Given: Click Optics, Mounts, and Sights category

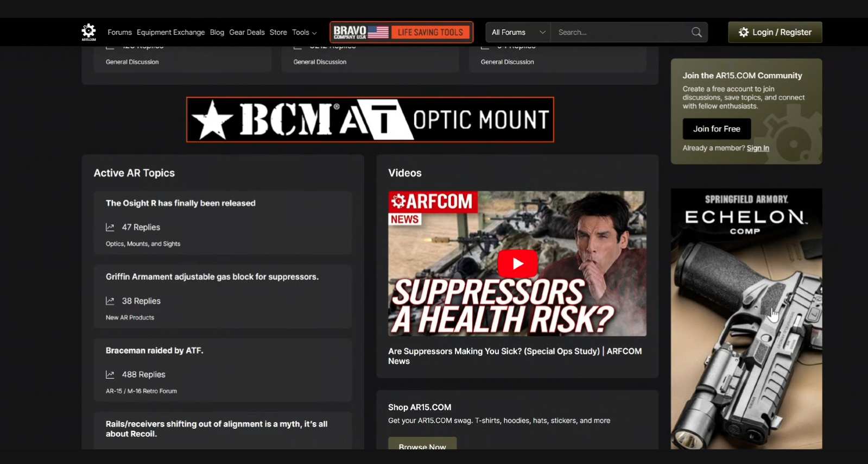Looking at the screenshot, I should (143, 244).
